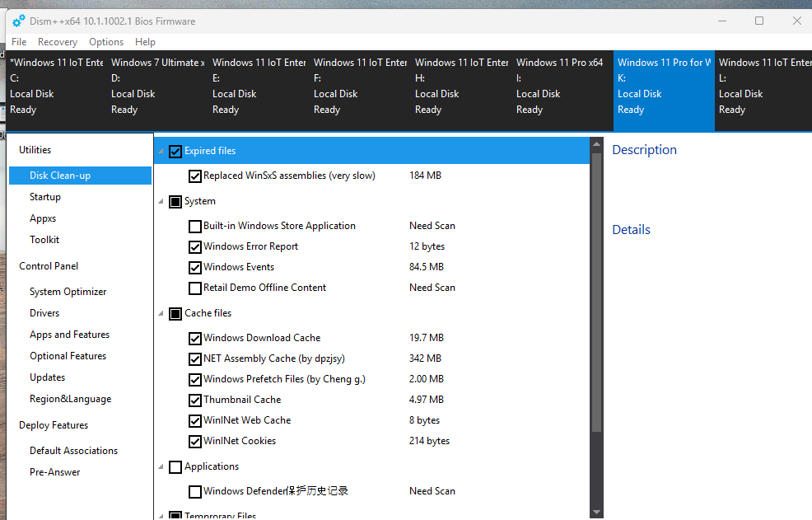Toggle Replaced WinSxS assemblies checkbox
This screenshot has height=520, width=812.
pyautogui.click(x=195, y=176)
